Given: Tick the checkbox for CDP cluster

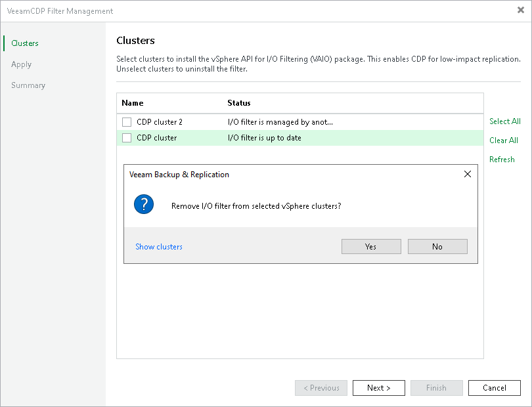Looking at the screenshot, I should pyautogui.click(x=127, y=138).
